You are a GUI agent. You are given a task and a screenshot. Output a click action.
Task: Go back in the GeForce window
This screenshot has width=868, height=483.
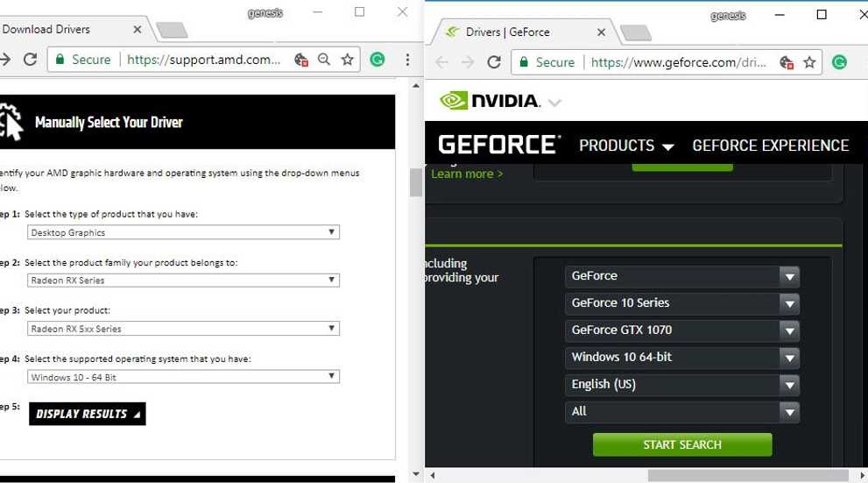441,62
